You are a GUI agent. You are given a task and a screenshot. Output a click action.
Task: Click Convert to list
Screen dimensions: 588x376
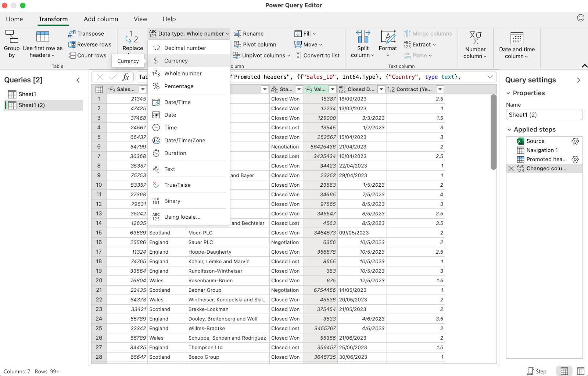click(x=318, y=55)
